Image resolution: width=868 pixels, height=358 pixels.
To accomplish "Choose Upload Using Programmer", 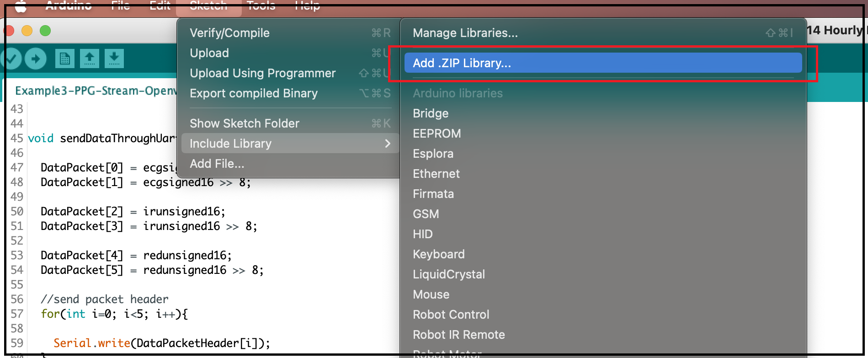I will click(x=290, y=73).
